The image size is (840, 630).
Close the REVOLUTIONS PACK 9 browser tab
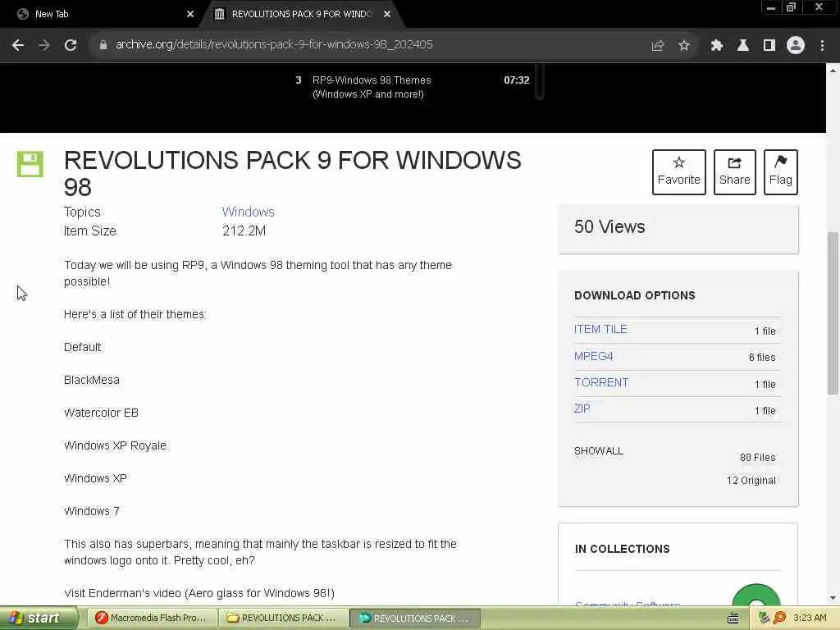tap(387, 14)
